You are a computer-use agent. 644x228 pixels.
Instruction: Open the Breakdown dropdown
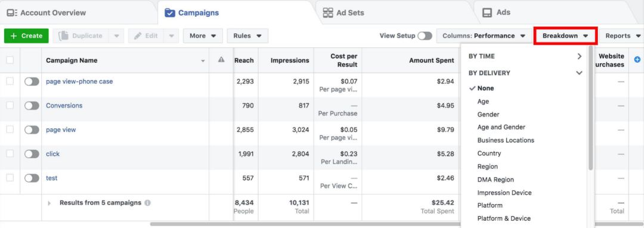565,36
